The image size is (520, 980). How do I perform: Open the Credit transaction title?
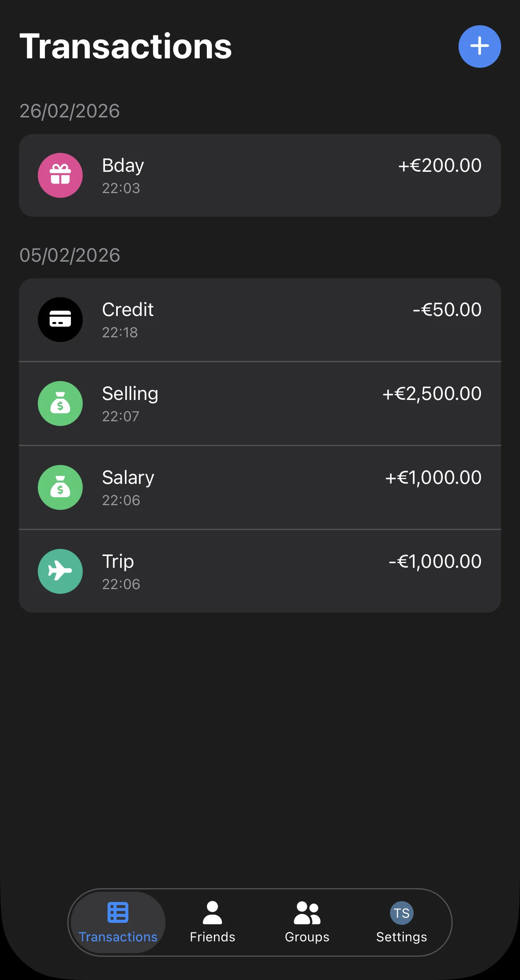[128, 310]
